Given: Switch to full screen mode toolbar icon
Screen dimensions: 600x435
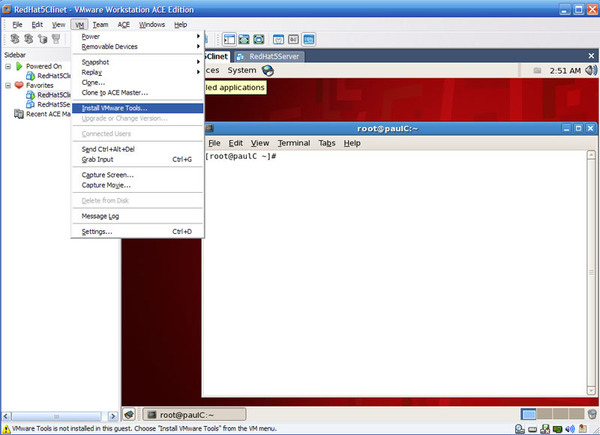Looking at the screenshot, I should (244, 39).
